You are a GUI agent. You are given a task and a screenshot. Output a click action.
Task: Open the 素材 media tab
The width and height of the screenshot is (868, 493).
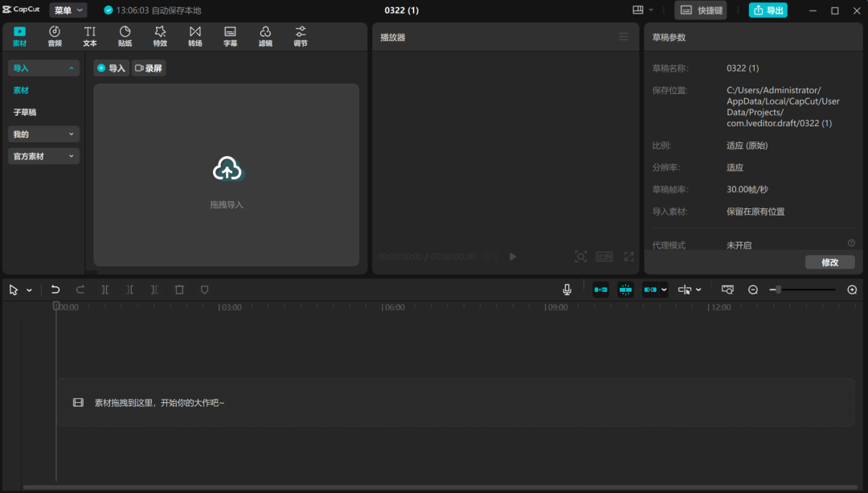[19, 36]
